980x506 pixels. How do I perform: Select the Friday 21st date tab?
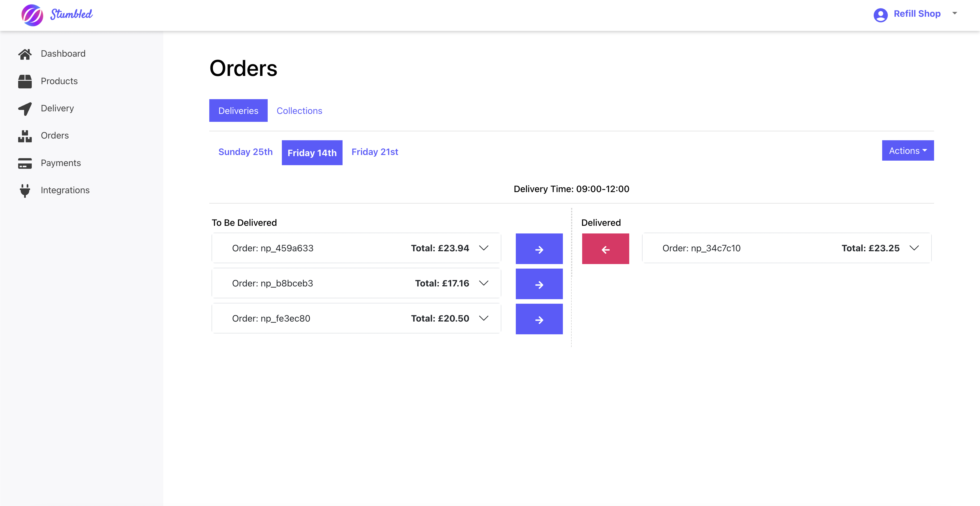(x=374, y=152)
